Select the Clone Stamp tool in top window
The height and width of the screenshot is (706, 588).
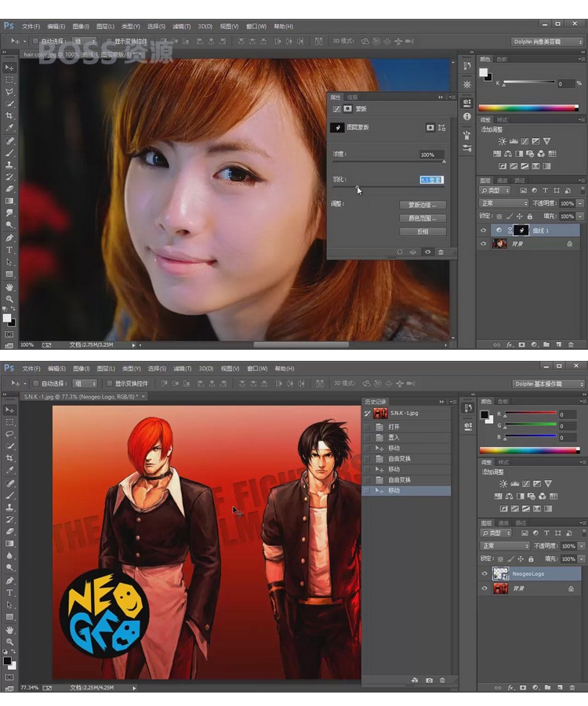(9, 165)
